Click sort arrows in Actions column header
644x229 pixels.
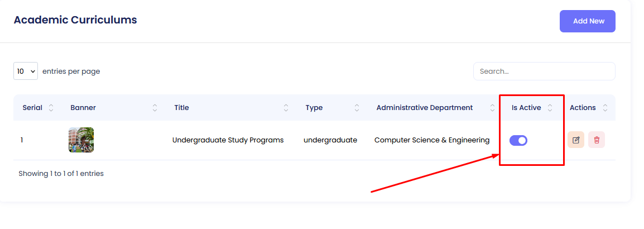(605, 108)
